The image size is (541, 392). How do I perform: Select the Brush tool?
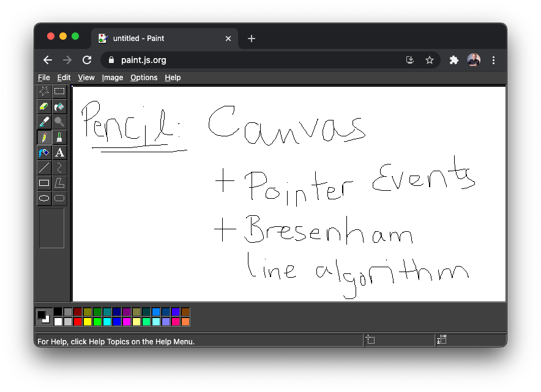click(x=59, y=137)
